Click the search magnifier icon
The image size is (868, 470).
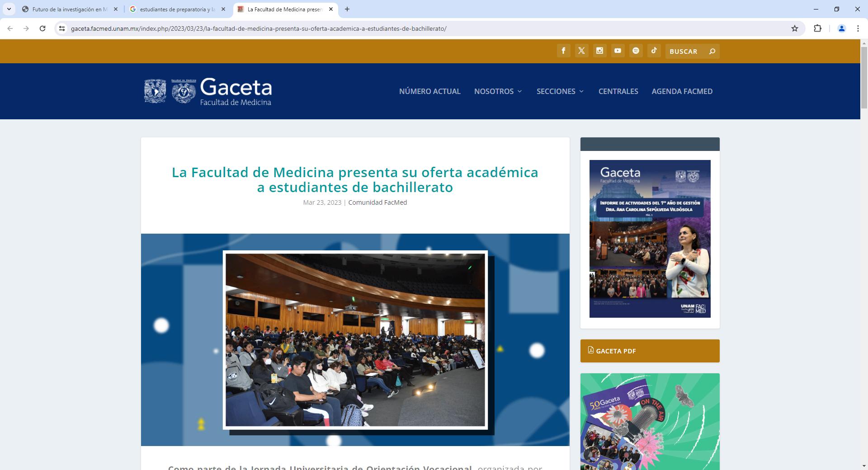[712, 51]
